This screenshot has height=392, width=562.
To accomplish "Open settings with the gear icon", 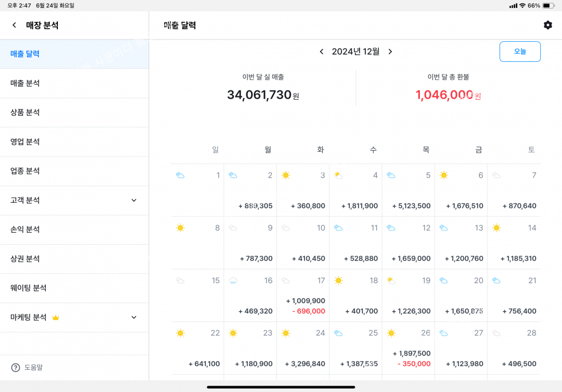I will 548,25.
